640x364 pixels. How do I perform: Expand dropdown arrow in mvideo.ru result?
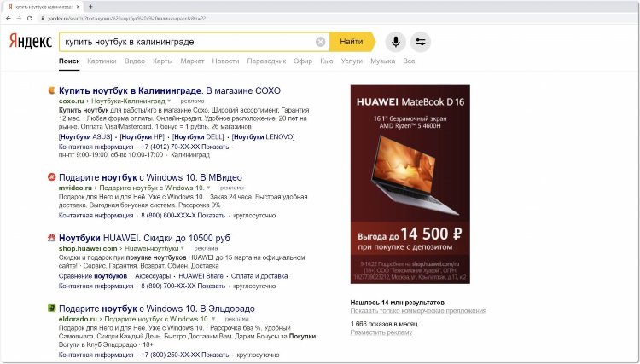click(208, 188)
